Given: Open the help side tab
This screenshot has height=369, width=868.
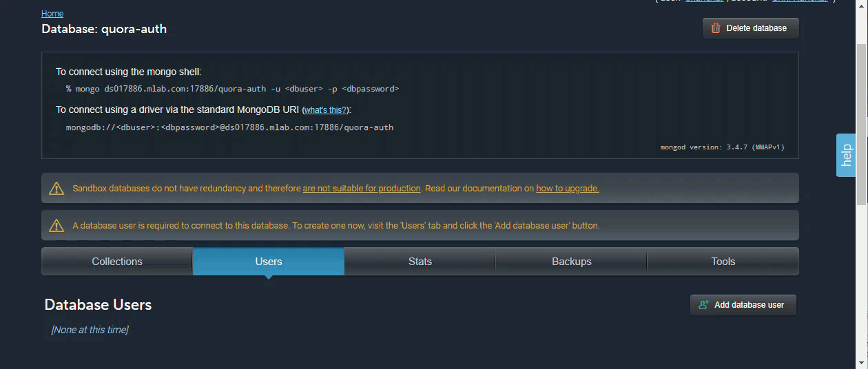Looking at the screenshot, I should pyautogui.click(x=846, y=155).
